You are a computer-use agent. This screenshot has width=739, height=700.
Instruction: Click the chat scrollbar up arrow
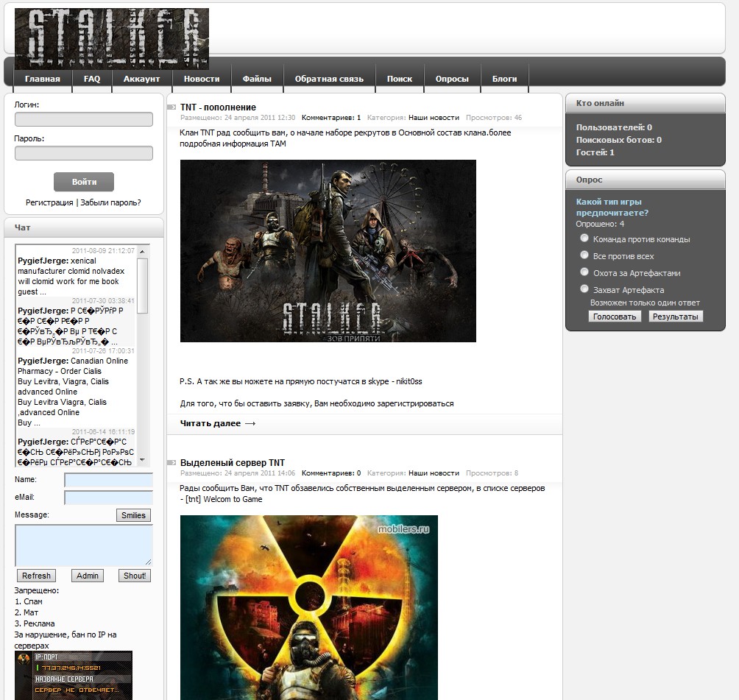(142, 251)
